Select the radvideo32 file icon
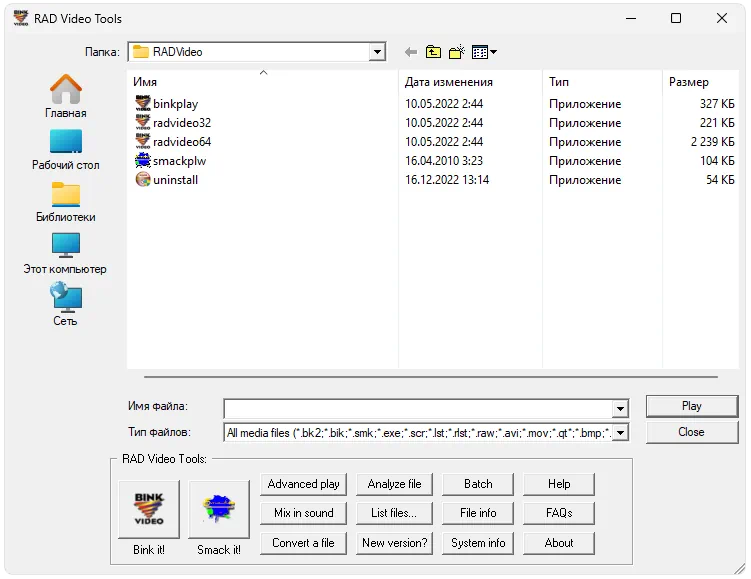751x579 pixels. pos(143,122)
